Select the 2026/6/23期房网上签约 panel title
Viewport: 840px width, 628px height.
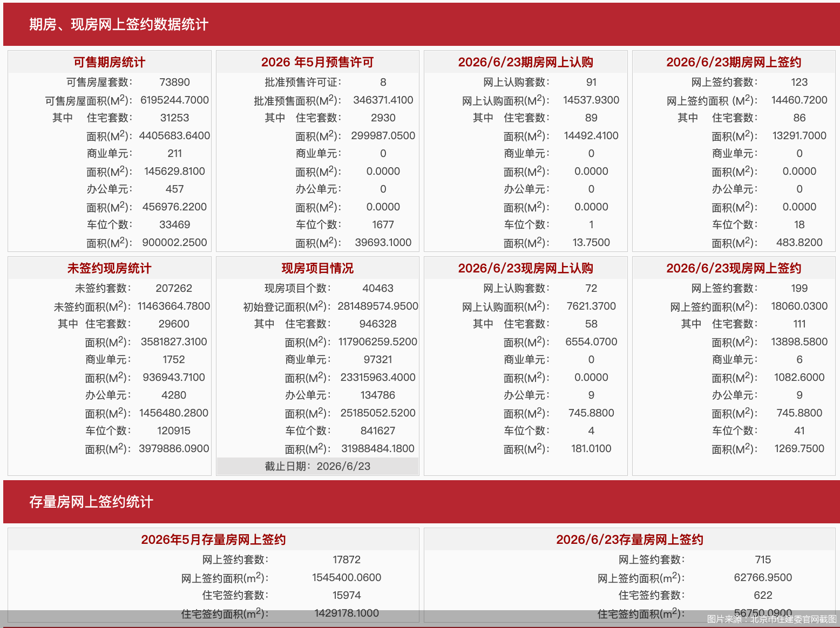click(734, 62)
